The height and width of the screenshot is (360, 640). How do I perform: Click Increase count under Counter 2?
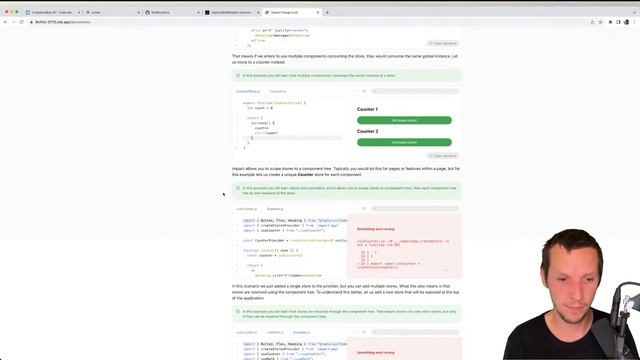click(x=404, y=142)
